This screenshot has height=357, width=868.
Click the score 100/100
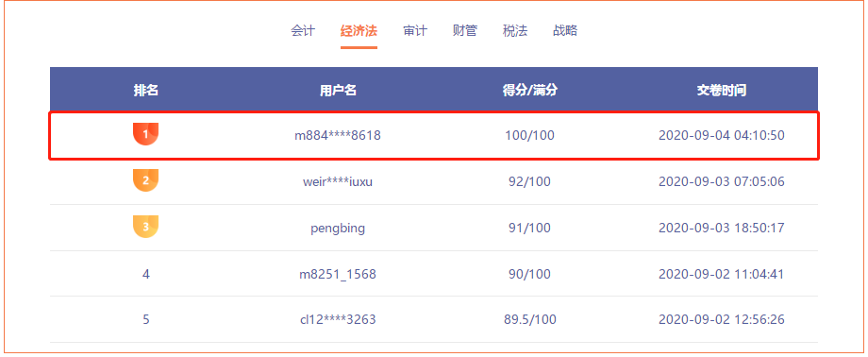(x=530, y=135)
